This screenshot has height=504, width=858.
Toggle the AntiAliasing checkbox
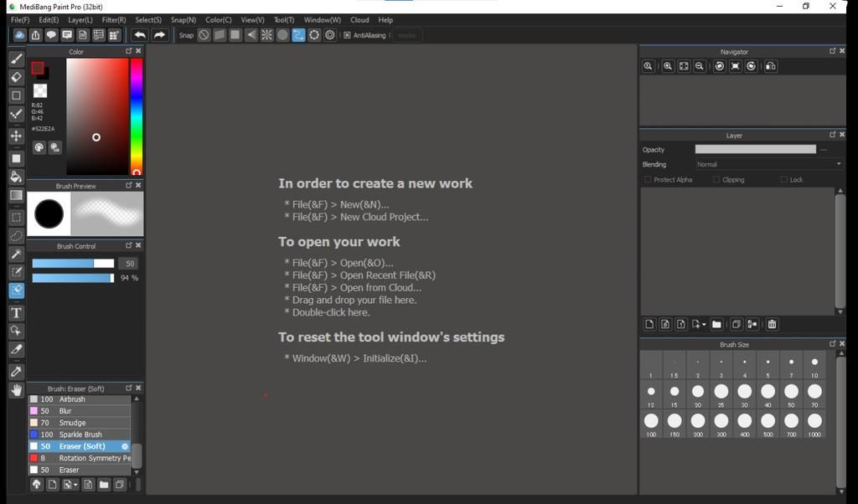point(347,35)
